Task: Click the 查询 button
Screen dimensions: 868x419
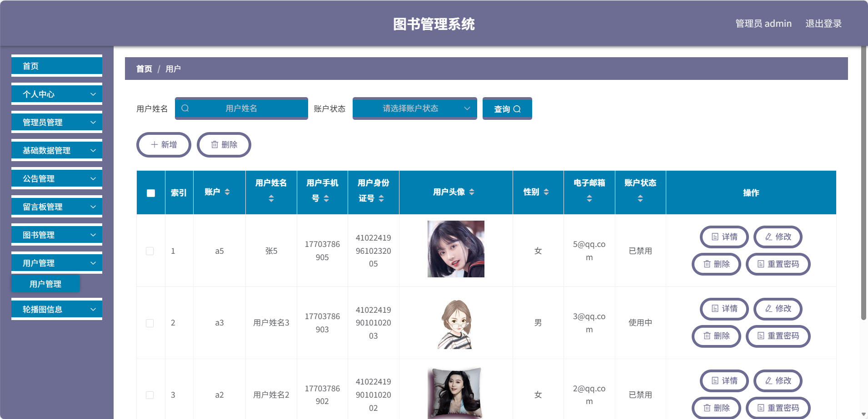Action: (507, 108)
